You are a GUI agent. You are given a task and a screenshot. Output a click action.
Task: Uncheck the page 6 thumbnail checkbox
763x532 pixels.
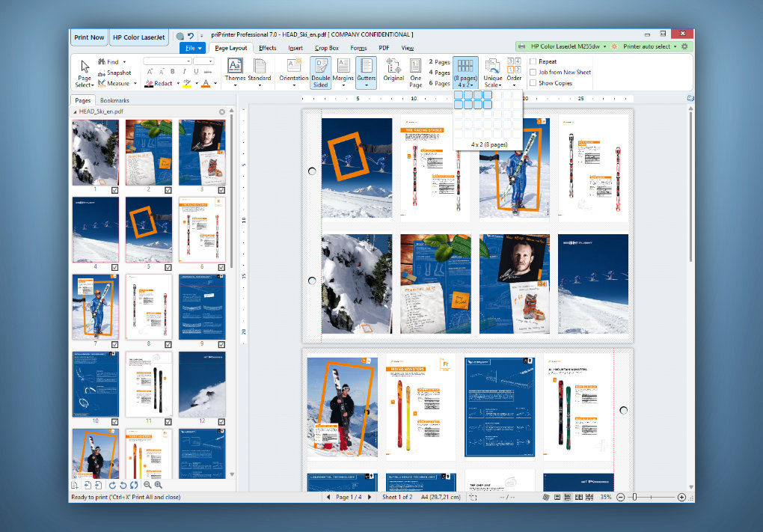point(221,267)
